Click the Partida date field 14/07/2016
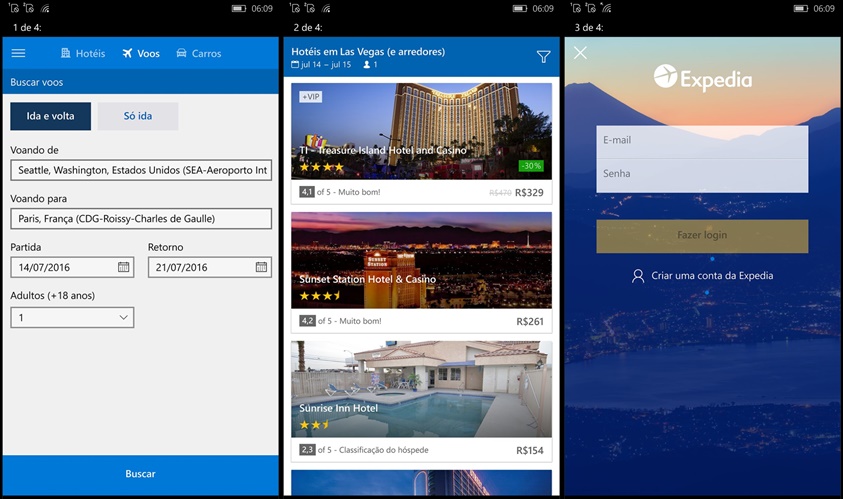 pyautogui.click(x=72, y=267)
